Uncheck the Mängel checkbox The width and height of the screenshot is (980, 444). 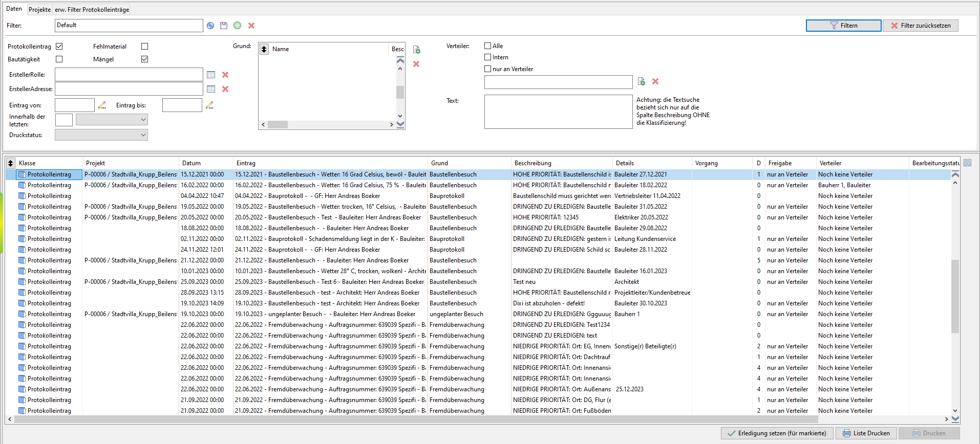(145, 59)
